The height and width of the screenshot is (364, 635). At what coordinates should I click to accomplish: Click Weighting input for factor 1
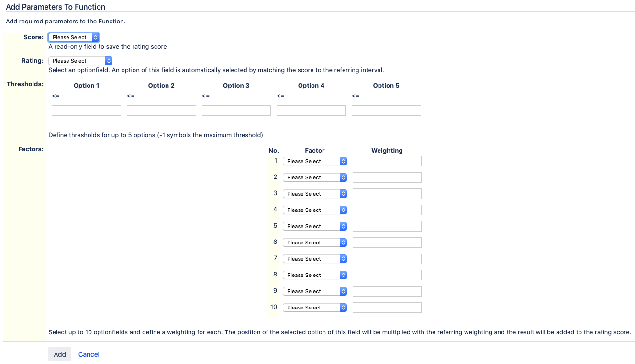coord(387,161)
